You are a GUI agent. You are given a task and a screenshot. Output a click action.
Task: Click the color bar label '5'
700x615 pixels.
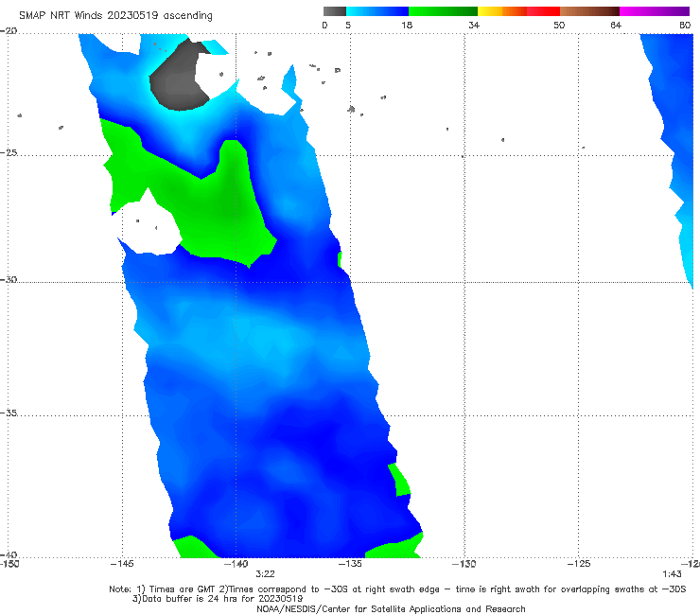[348, 25]
